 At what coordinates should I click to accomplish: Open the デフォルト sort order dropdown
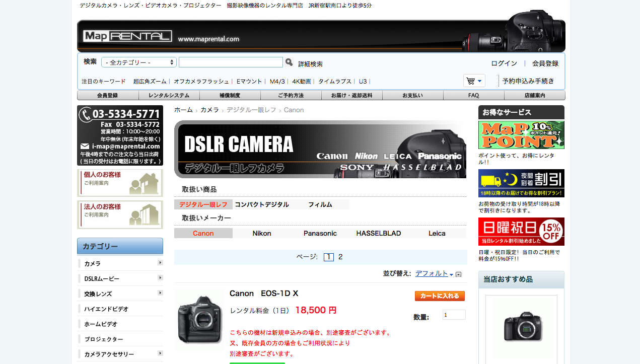(x=434, y=273)
